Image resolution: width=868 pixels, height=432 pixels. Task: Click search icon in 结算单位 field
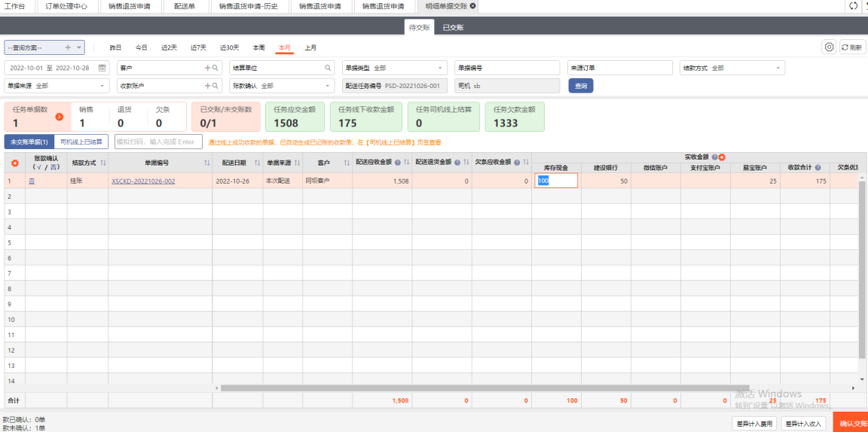point(329,68)
